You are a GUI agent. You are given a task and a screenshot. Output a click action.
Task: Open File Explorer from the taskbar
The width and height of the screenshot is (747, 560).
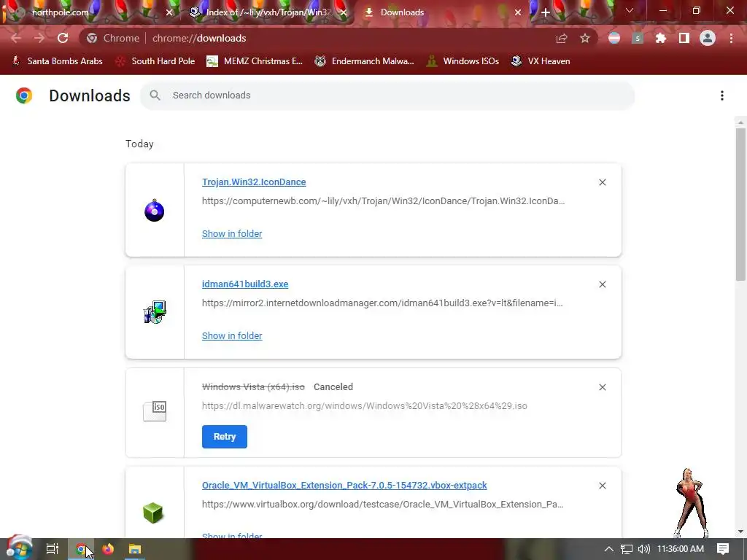point(135,549)
